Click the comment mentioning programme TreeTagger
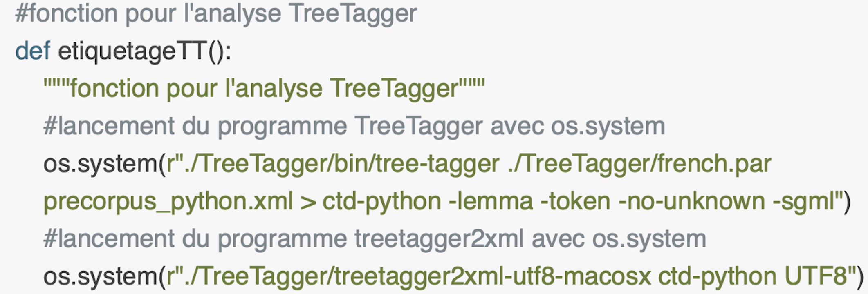 354,127
